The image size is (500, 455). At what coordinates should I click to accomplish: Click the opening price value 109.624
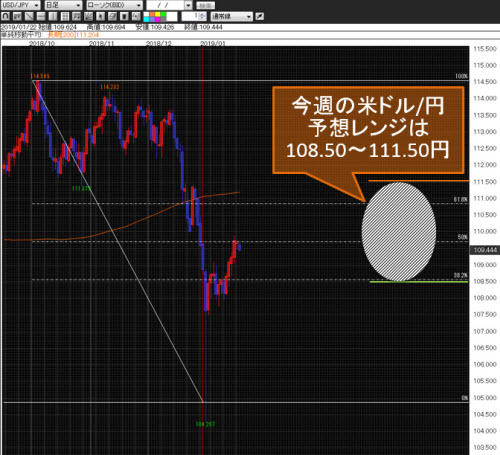click(65, 27)
